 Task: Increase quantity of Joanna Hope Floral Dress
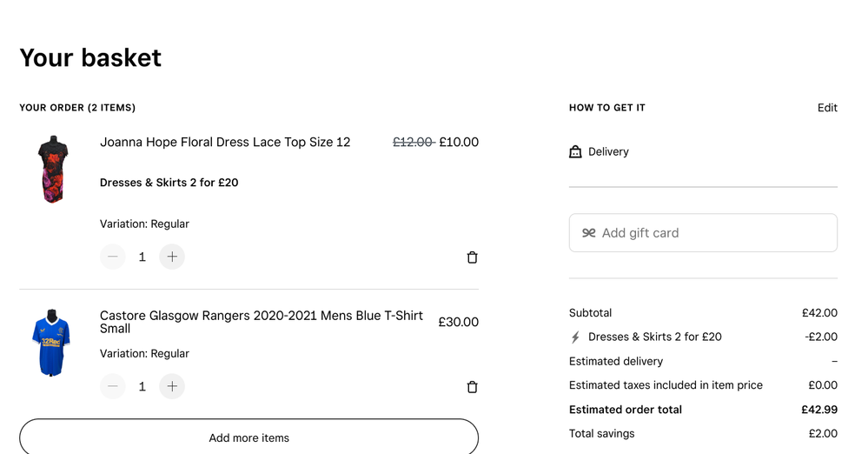point(172,257)
